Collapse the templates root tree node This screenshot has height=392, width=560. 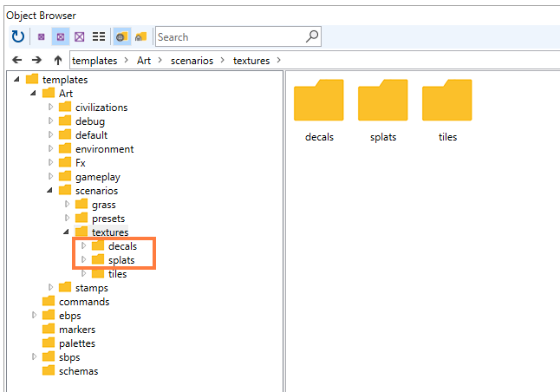[x=16, y=79]
